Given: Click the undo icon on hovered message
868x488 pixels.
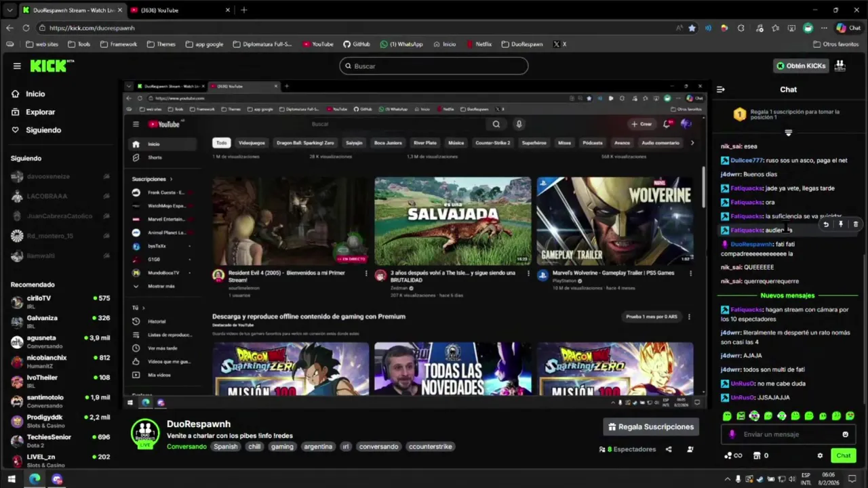Looking at the screenshot, I should (826, 224).
